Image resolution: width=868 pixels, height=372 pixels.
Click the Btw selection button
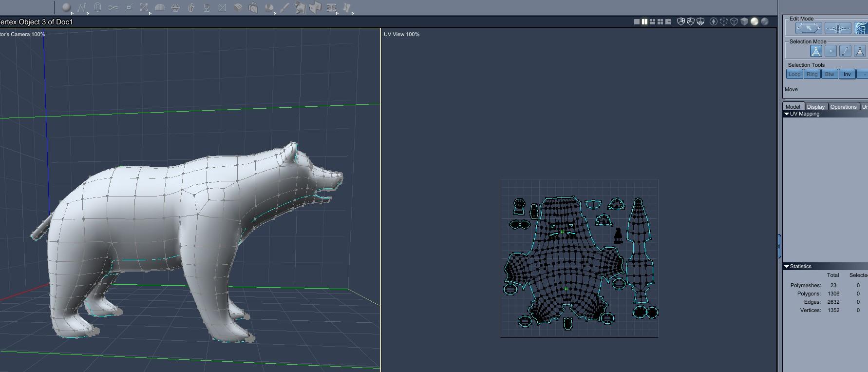coord(830,74)
